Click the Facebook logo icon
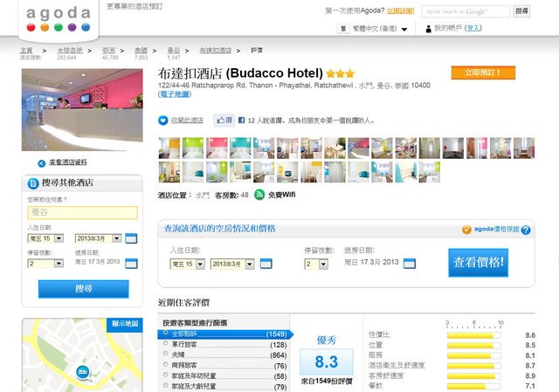Screen dimensions: 559x392 click(241, 120)
